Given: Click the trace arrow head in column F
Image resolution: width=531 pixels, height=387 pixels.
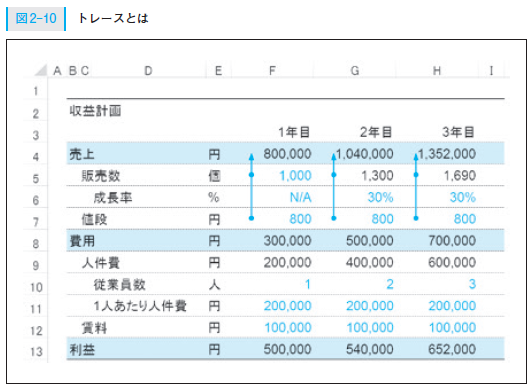Looking at the screenshot, I should (251, 156).
